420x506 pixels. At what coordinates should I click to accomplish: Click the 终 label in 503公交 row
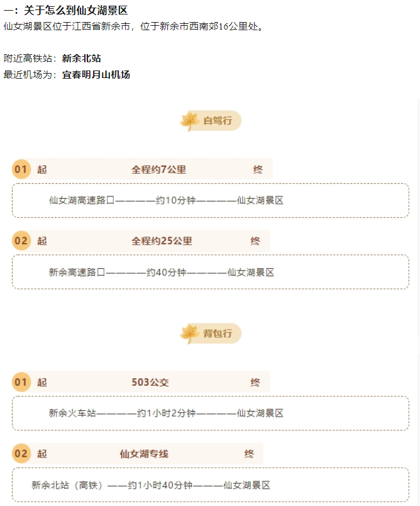[255, 383]
